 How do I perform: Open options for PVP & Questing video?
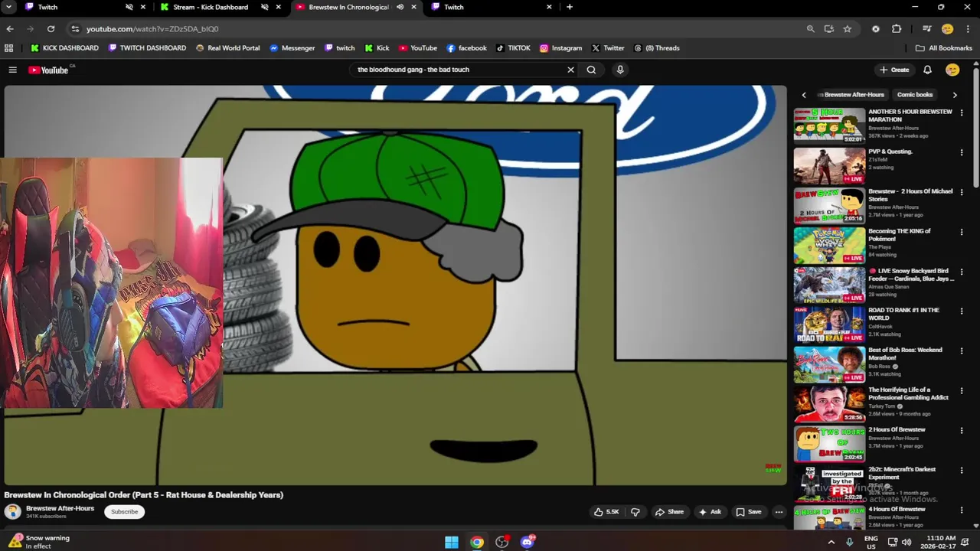962,152
